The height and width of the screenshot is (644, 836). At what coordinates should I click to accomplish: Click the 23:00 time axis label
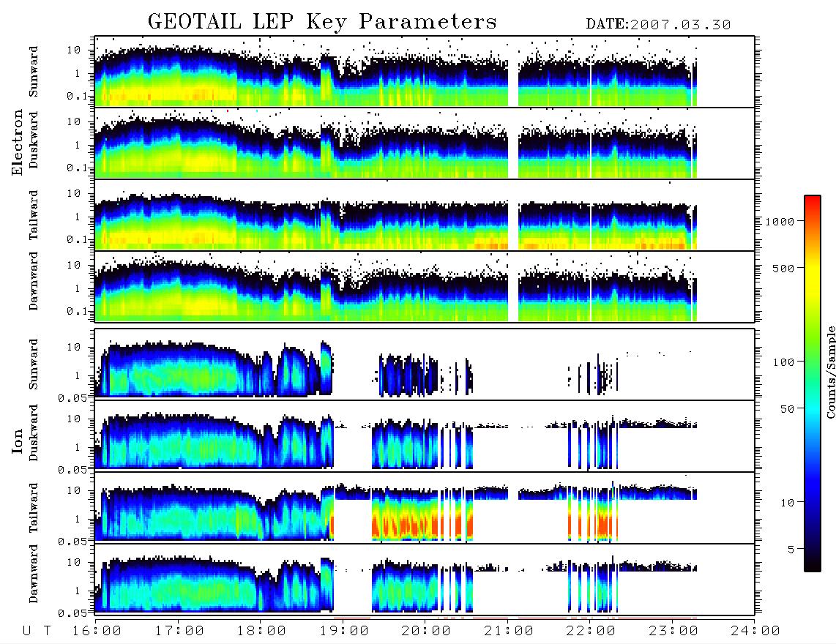673,632
